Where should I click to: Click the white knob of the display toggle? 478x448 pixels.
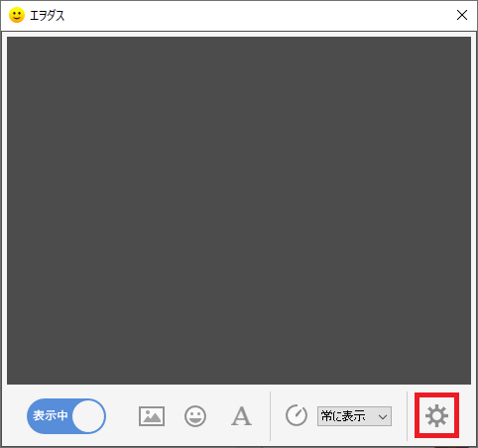point(88,416)
